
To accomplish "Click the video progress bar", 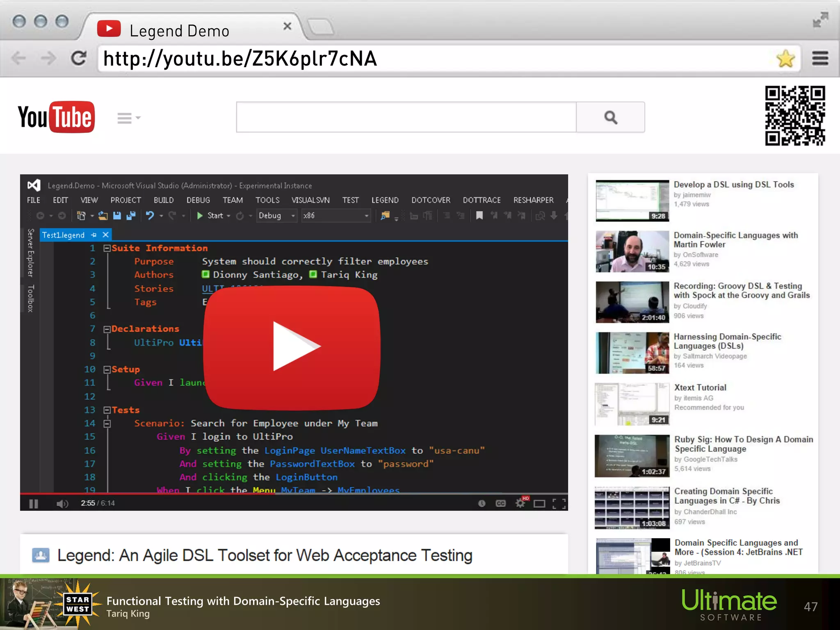I will click(294, 493).
